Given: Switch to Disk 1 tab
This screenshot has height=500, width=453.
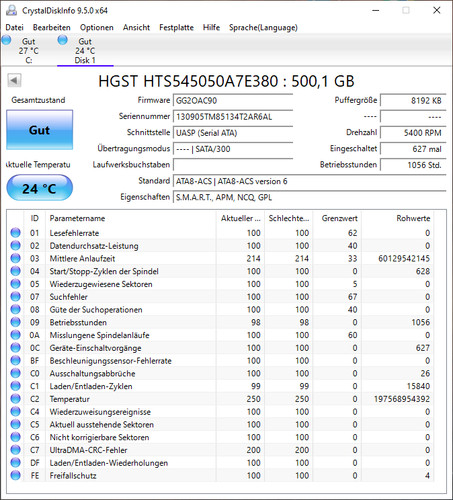Looking at the screenshot, I should (85, 51).
